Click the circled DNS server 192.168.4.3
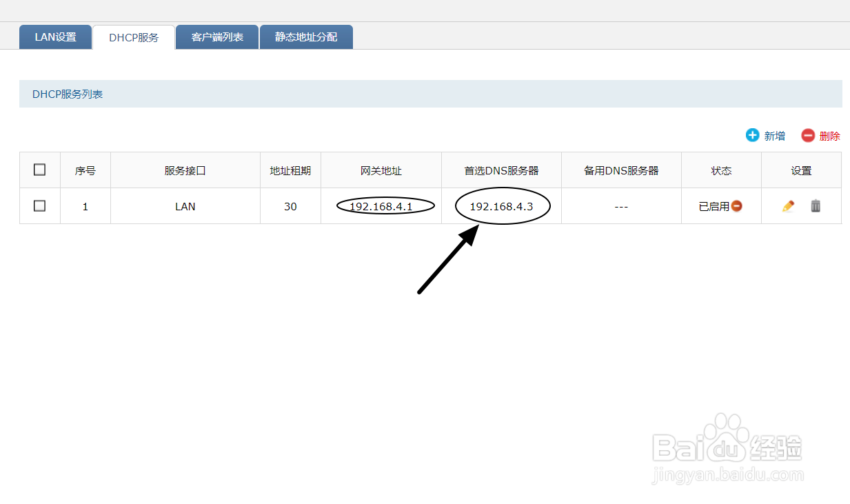Viewport: 850px width, 504px height. pos(501,205)
